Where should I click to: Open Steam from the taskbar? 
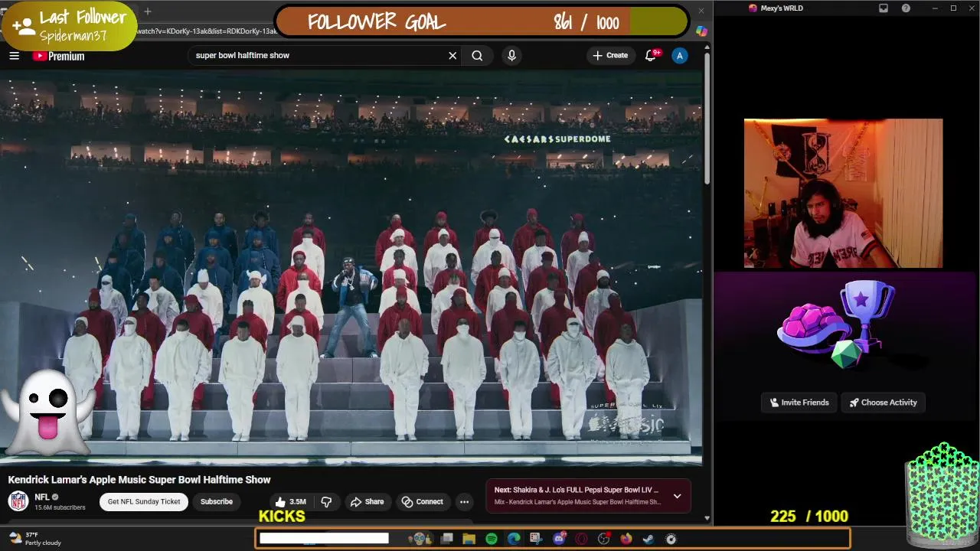[648, 539]
